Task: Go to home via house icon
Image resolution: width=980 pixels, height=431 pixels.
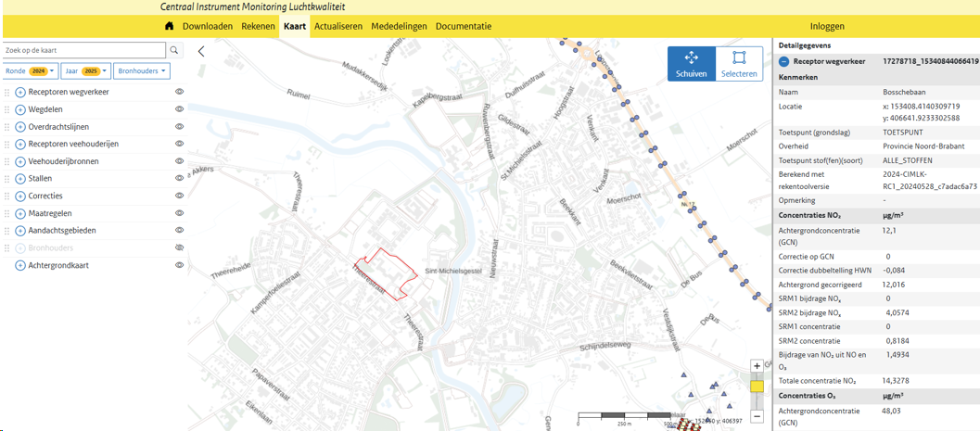Action: [169, 26]
